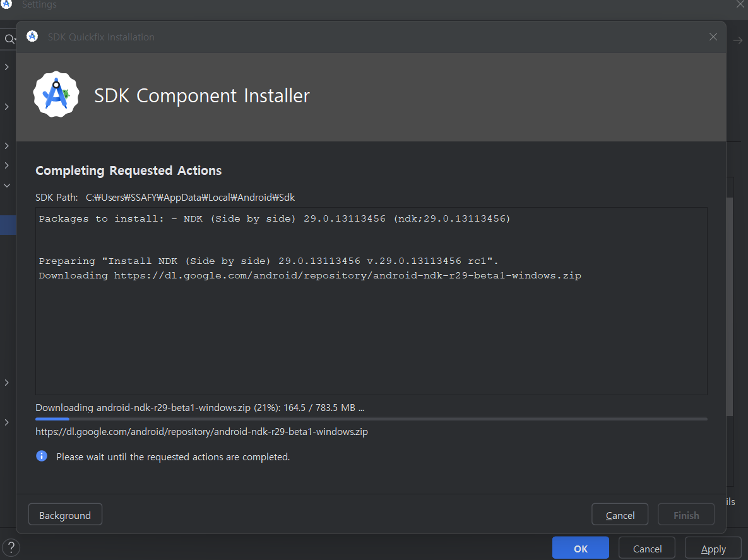Close the SDK Quickfix Installation dialog
This screenshot has height=560, width=748.
pyautogui.click(x=713, y=37)
